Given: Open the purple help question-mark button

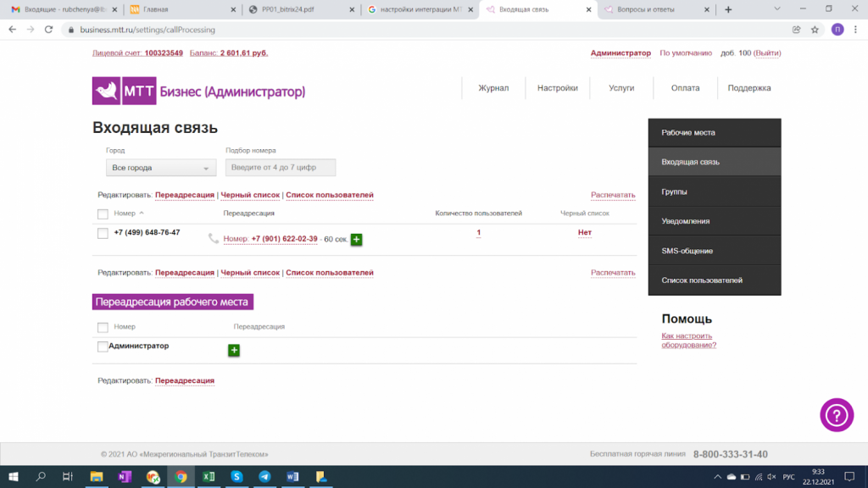Looking at the screenshot, I should [836, 414].
